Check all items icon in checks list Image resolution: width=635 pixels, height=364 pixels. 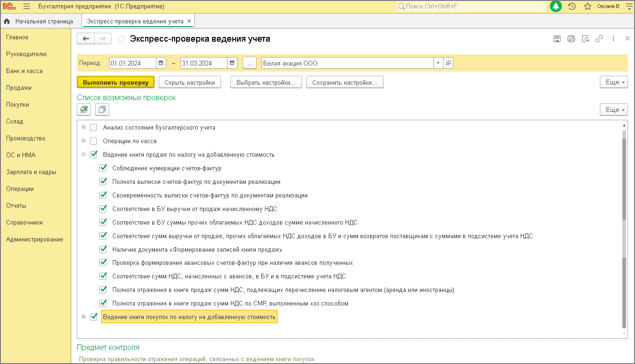coord(84,109)
